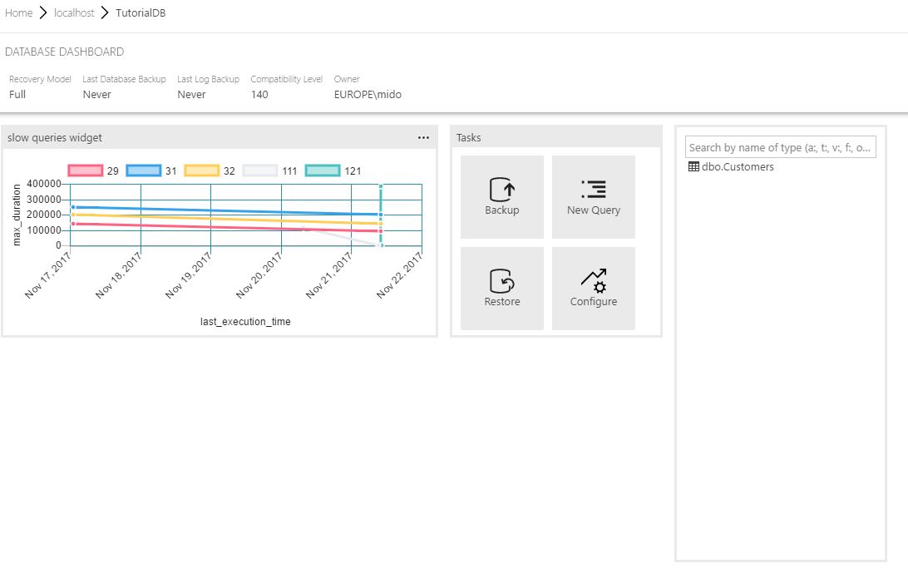Click Compatibility Level value 140

pyautogui.click(x=259, y=95)
